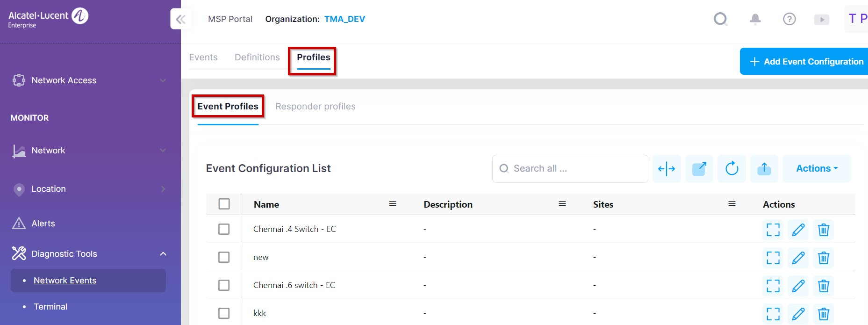Open the Responder profiles tab

315,107
